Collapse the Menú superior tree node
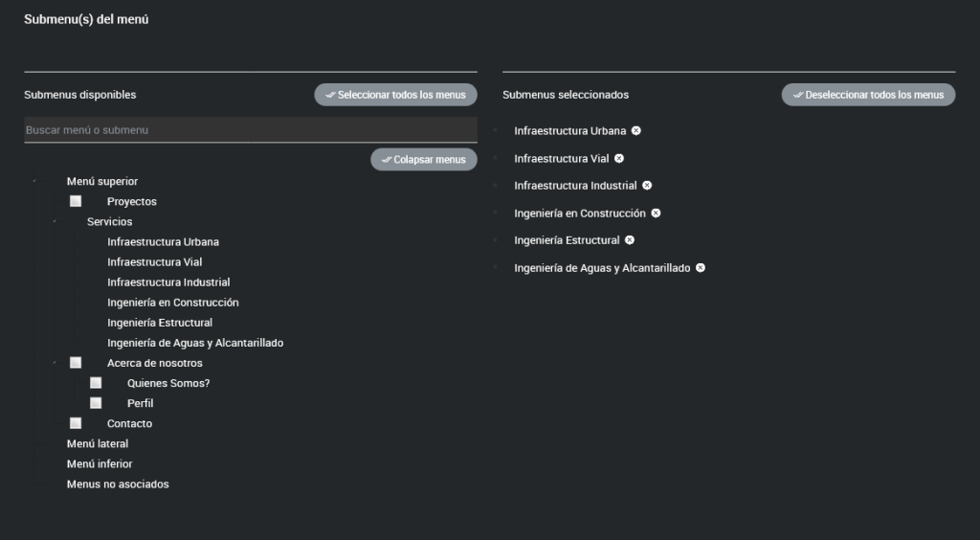 [35, 181]
